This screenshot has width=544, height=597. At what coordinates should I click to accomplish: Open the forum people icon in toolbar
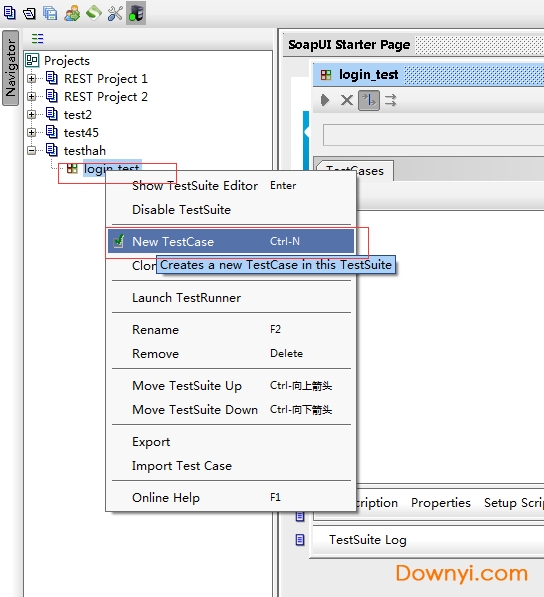pos(72,13)
